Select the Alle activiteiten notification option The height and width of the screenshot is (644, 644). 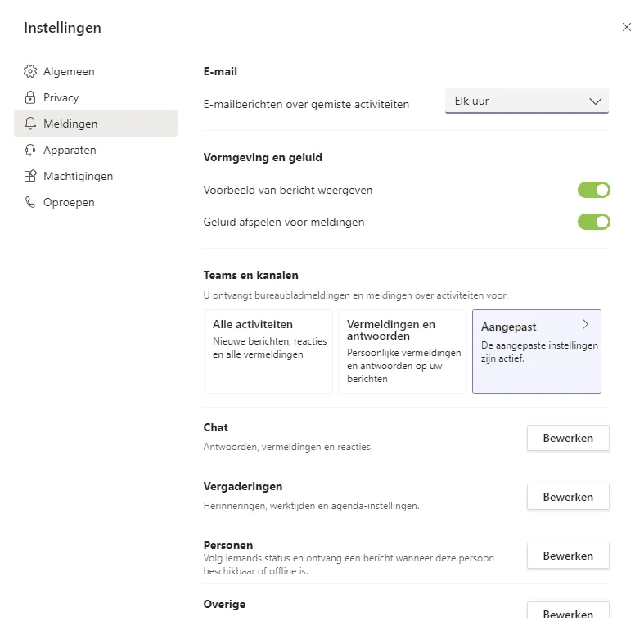pos(268,351)
